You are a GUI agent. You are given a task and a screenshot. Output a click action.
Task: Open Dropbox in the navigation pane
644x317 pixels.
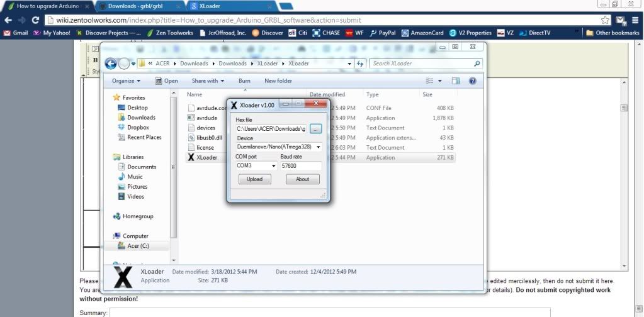(138, 128)
